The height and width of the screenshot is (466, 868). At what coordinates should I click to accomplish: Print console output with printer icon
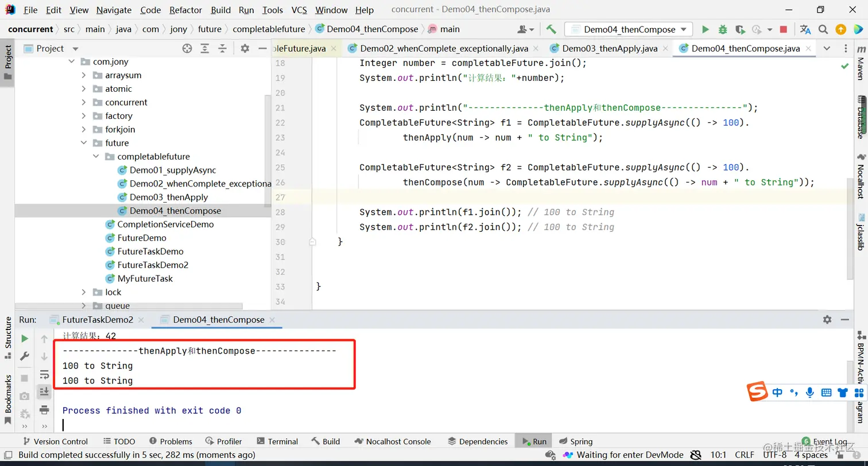[44, 410]
